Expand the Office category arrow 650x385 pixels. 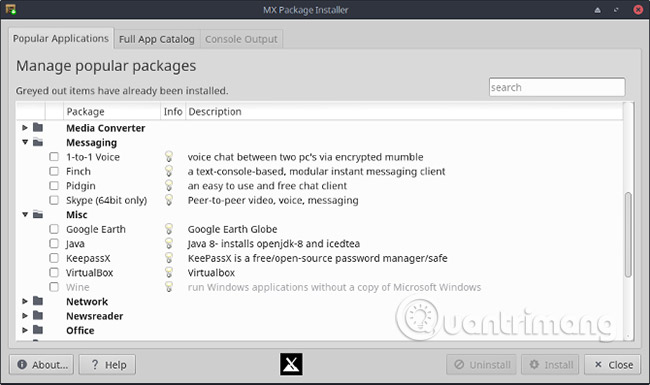point(25,330)
